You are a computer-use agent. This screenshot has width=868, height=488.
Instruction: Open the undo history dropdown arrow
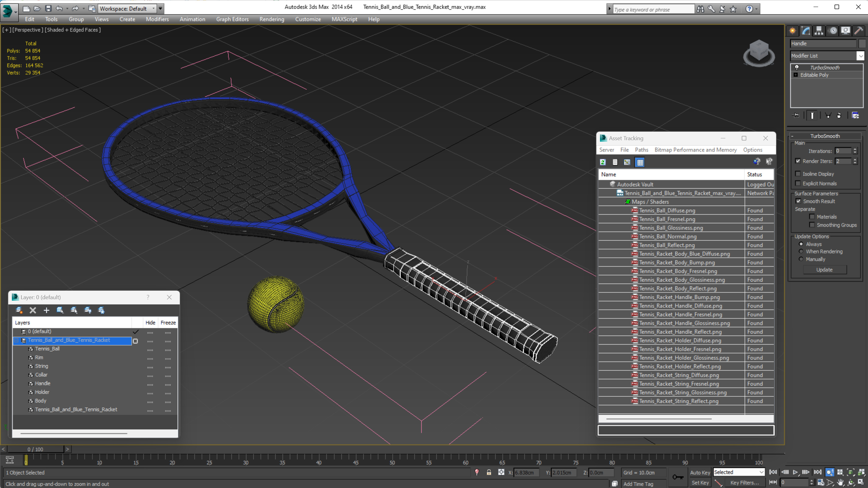click(x=67, y=9)
